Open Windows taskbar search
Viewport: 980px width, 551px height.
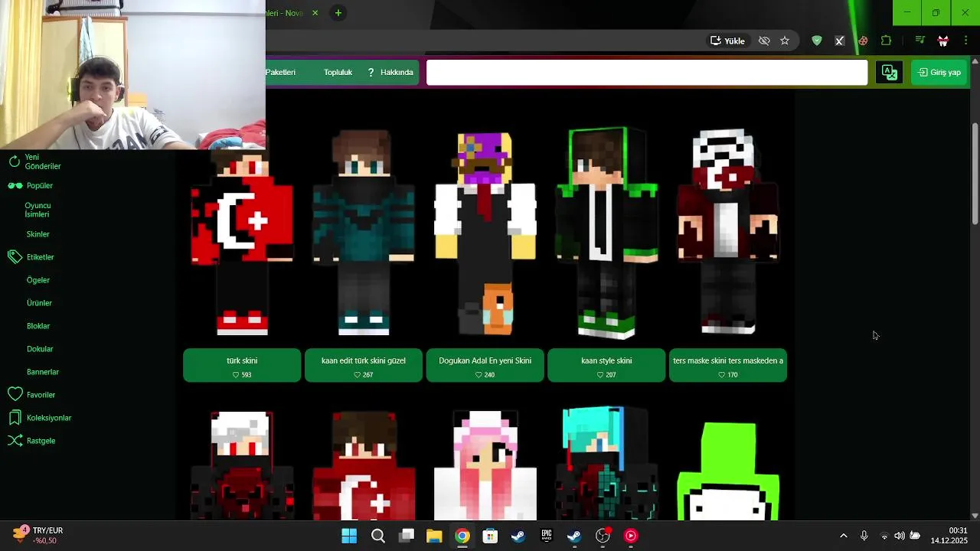[x=377, y=536]
